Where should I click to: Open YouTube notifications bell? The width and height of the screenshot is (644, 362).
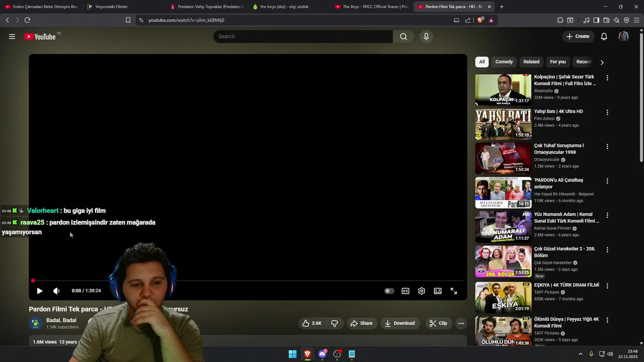[x=604, y=37]
